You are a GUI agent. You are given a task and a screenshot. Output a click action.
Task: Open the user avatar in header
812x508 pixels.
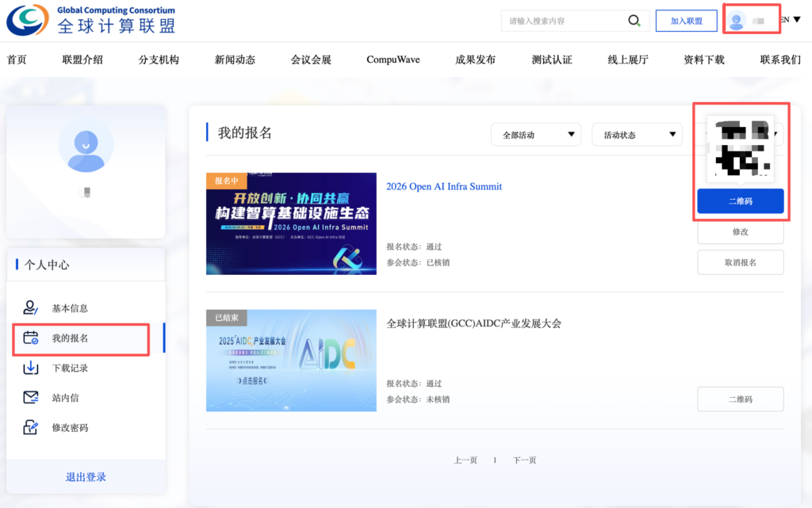737,21
